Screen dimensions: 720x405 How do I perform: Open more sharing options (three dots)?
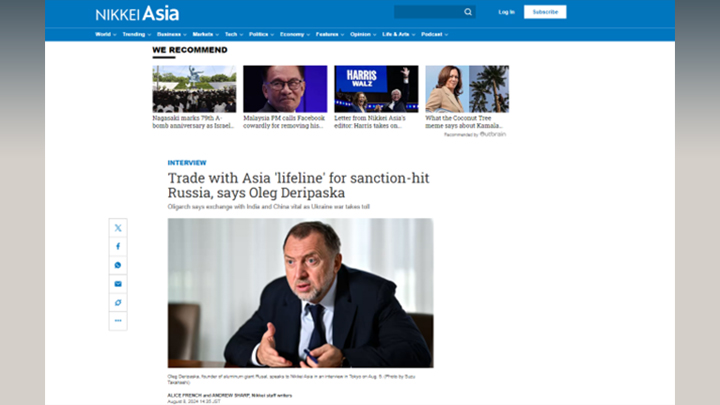tap(118, 321)
